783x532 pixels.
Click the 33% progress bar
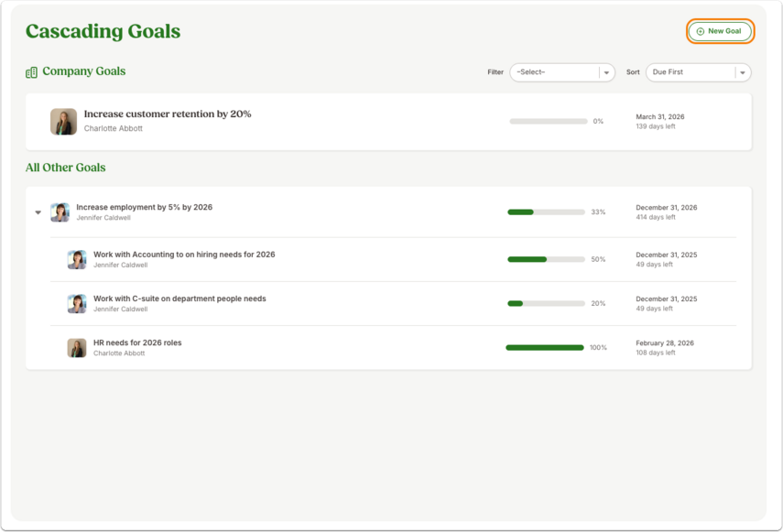point(547,212)
